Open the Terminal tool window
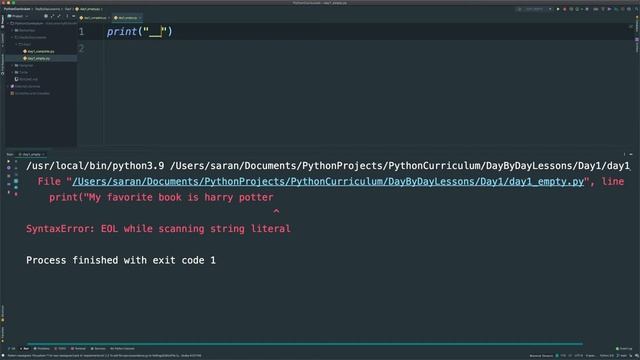The width and height of the screenshot is (640, 360). point(78,349)
